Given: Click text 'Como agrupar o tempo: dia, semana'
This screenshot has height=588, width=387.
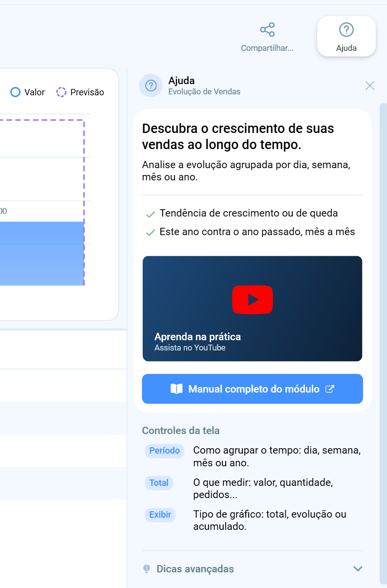Looking at the screenshot, I should 277,451.
